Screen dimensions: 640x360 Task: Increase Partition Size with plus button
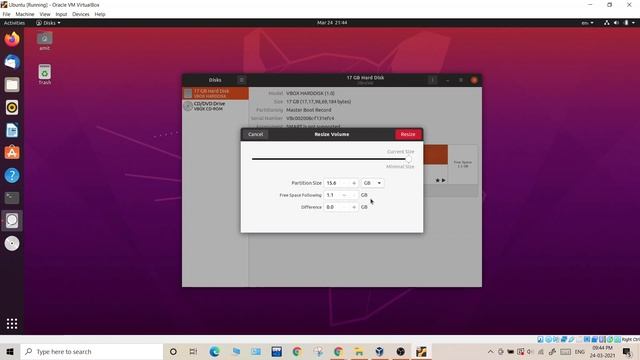[354, 183]
